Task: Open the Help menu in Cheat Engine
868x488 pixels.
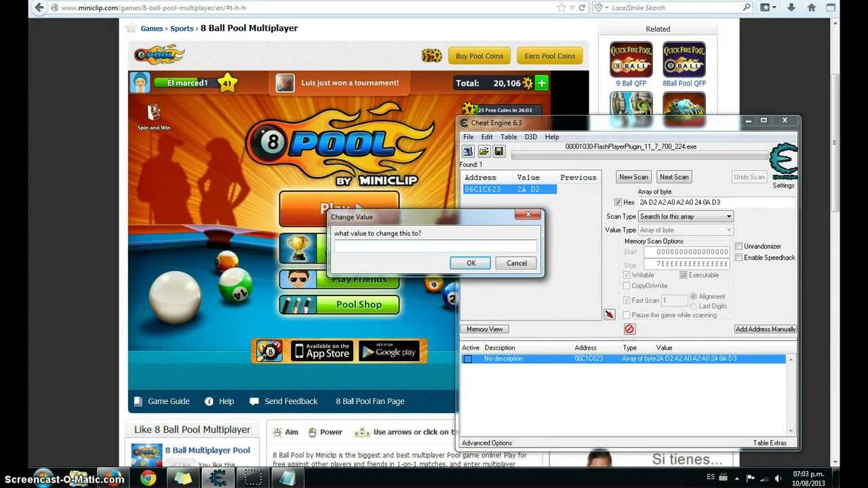Action: [x=552, y=137]
